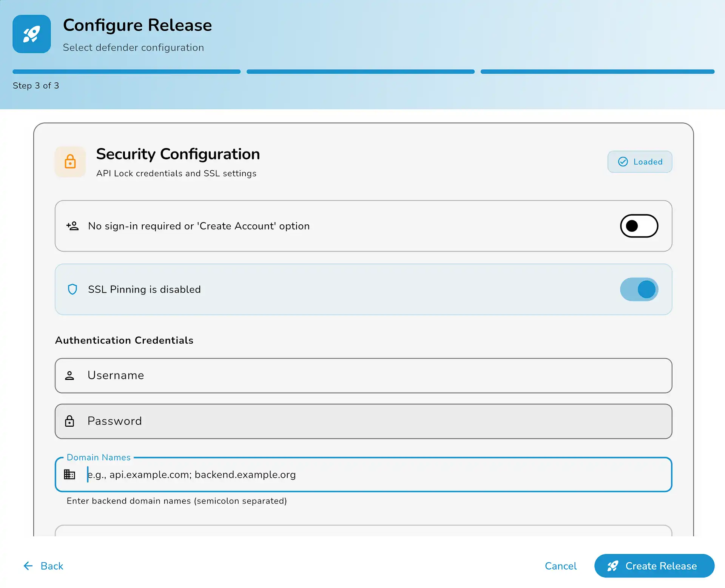Click the person icon in the Username field
The image size is (725, 588).
point(69,375)
